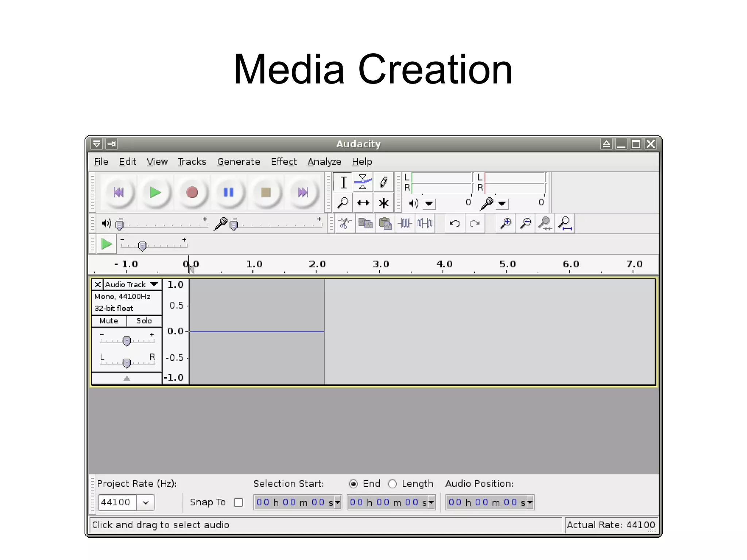The height and width of the screenshot is (560, 747).
Task: Click the Fit Selection in window icon
Action: point(545,223)
